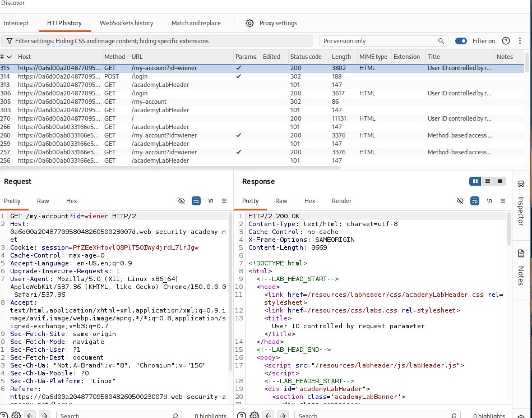Go to previous match in Request search

30,415
